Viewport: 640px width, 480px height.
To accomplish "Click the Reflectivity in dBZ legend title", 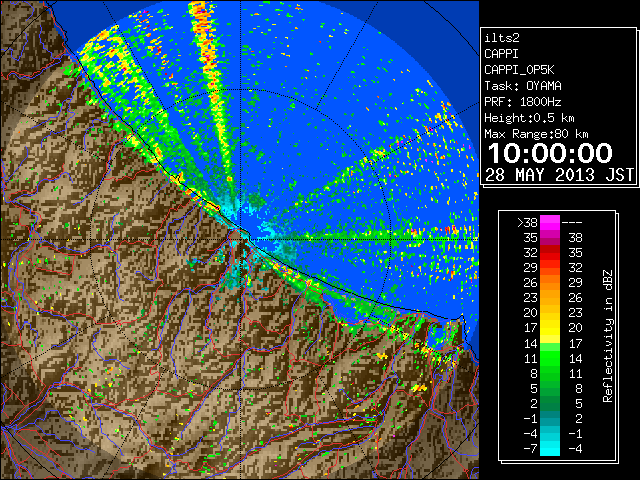I will coord(608,336).
